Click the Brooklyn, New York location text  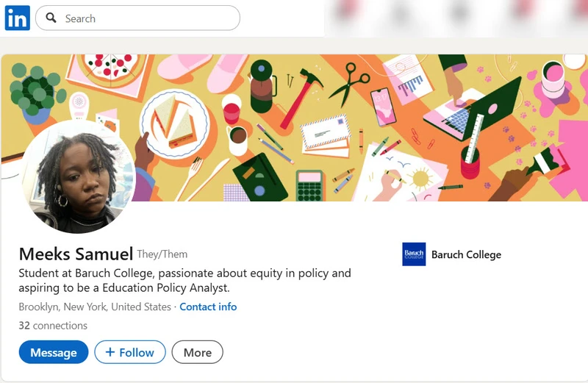tap(95, 307)
